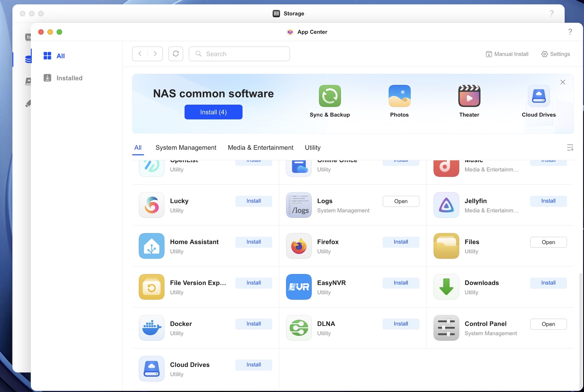Click the Logs app icon
This screenshot has width=584, height=392.
pyautogui.click(x=298, y=205)
